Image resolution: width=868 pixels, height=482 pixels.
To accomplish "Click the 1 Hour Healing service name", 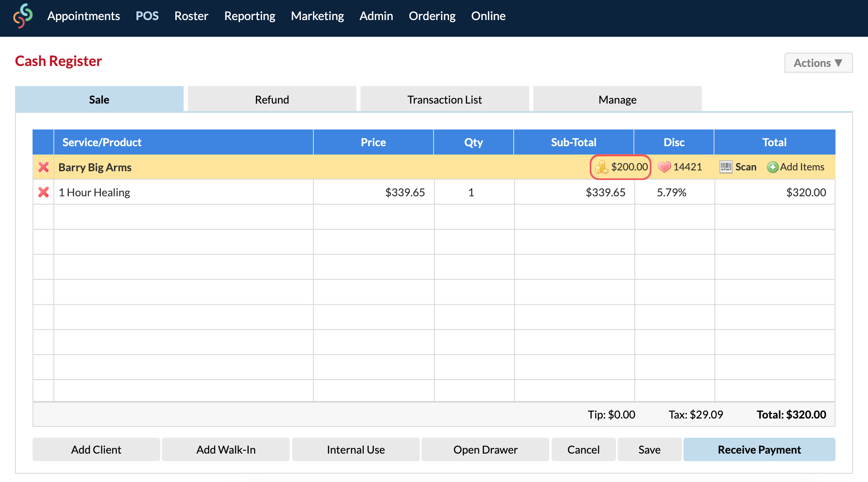I will (94, 192).
